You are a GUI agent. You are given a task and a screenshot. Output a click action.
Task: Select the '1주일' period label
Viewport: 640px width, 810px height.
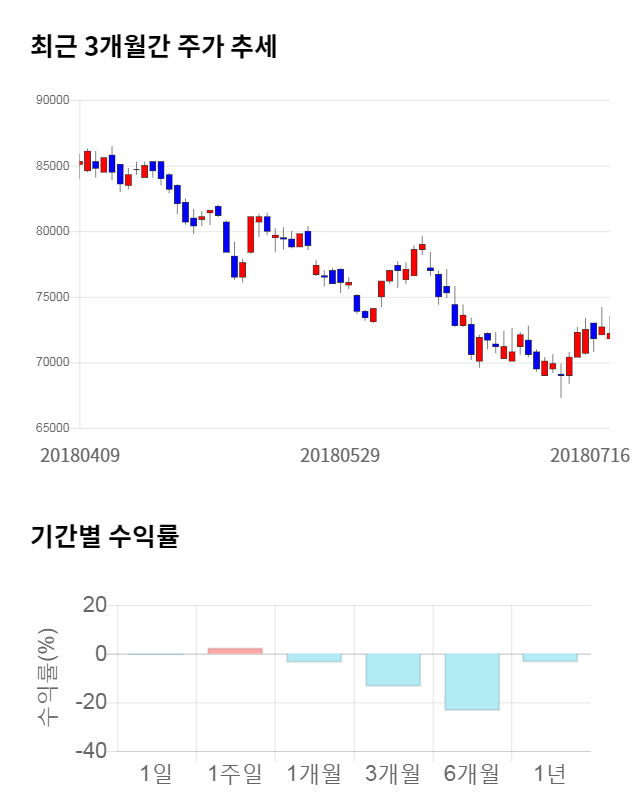(235, 773)
